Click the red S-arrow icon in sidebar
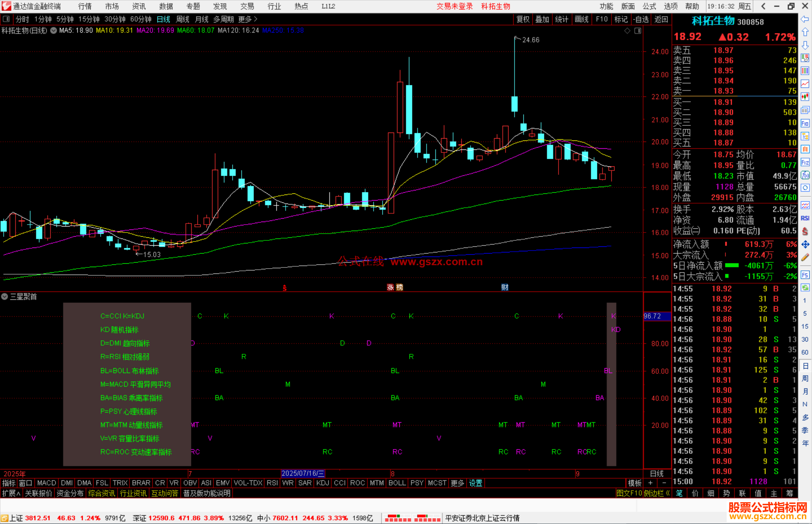Screen dimensions: 812x524 point(805,231)
